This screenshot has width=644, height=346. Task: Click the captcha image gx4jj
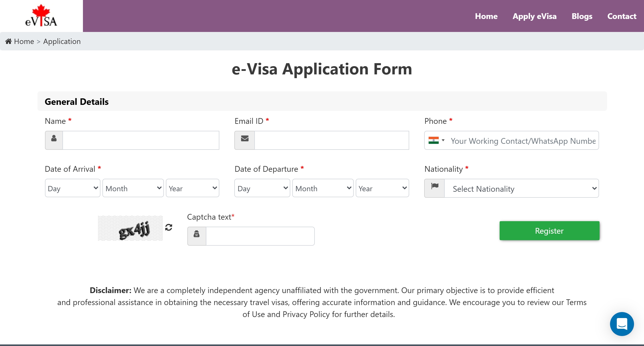130,228
